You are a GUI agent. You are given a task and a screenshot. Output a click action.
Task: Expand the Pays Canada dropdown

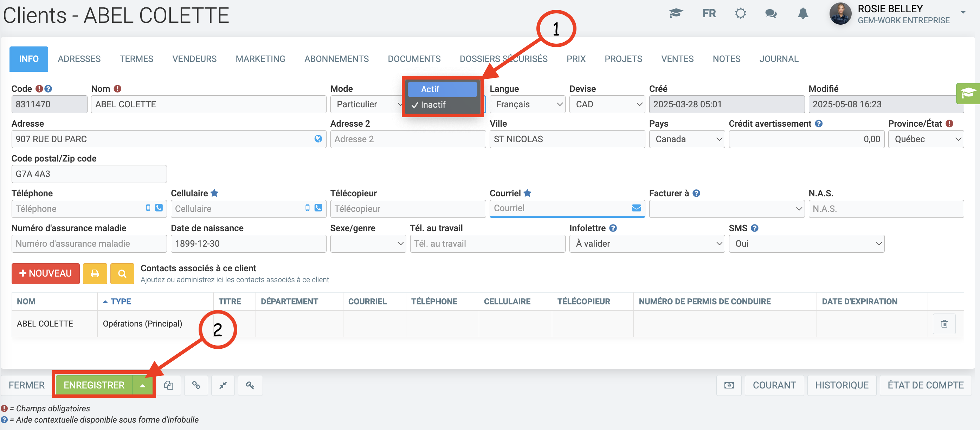[687, 139]
